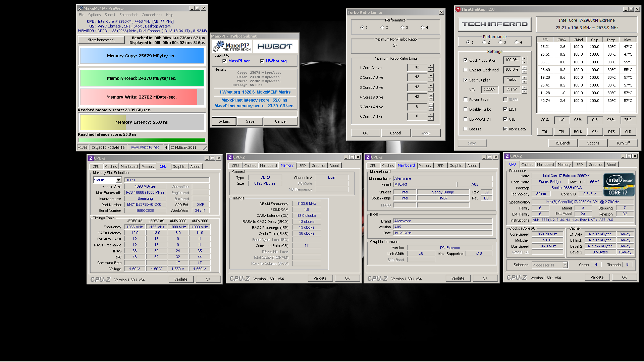Click the BCLK button in ThrottleStop

pyautogui.click(x=578, y=132)
